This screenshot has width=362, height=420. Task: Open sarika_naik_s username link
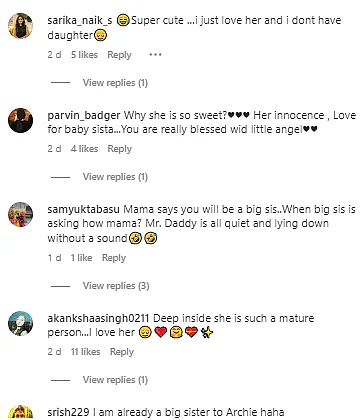click(80, 21)
